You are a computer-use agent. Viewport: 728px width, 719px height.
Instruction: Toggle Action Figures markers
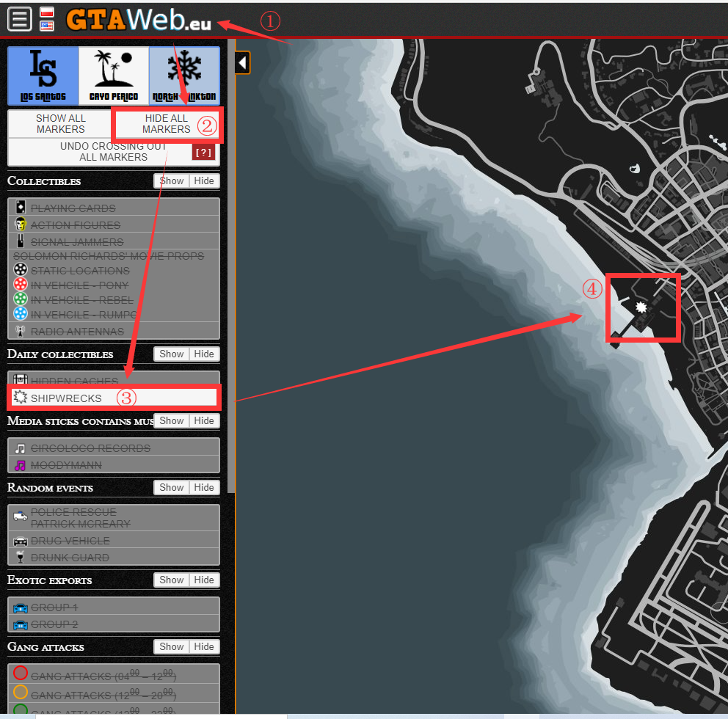(113, 225)
